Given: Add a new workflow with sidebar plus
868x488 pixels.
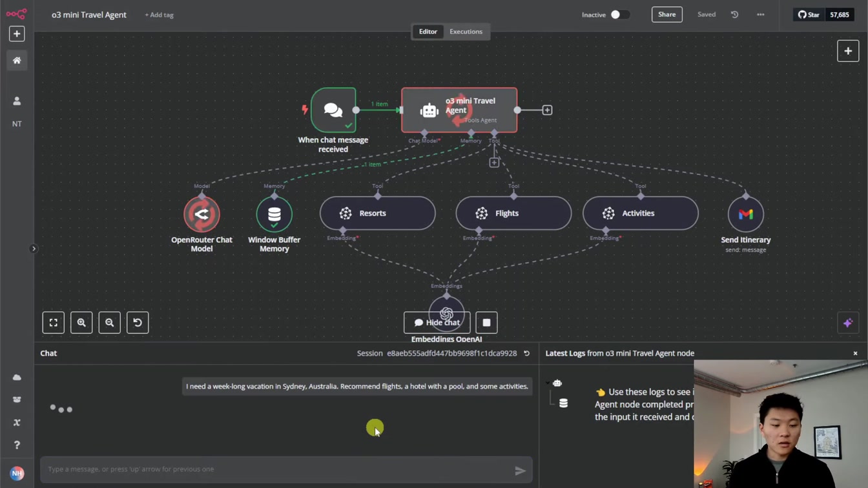Looking at the screenshot, I should click(17, 34).
